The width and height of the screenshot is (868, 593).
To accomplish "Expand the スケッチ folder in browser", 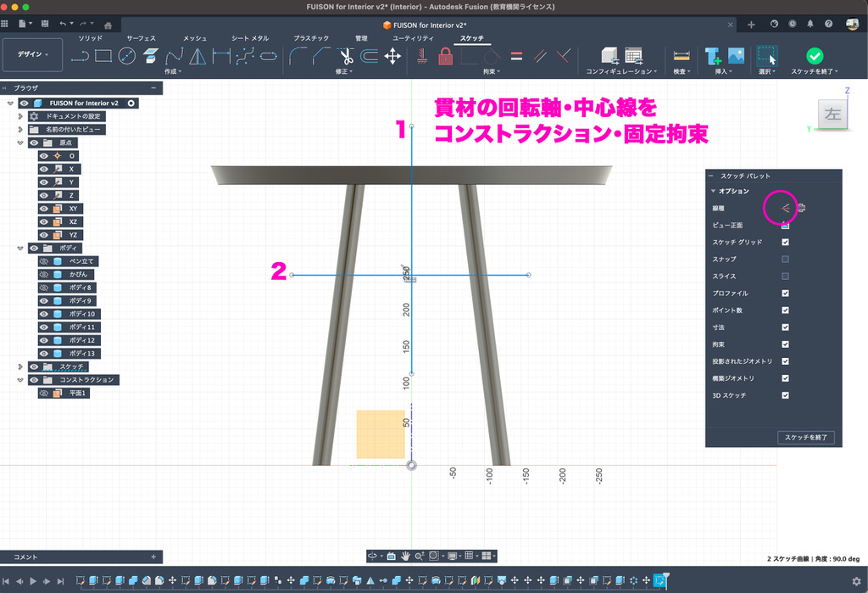I will coord(21,366).
